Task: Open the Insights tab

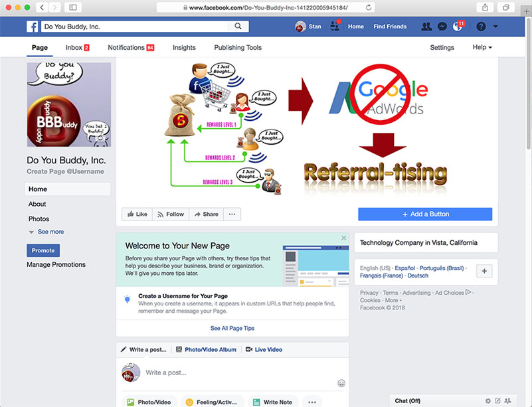Action: coord(184,48)
